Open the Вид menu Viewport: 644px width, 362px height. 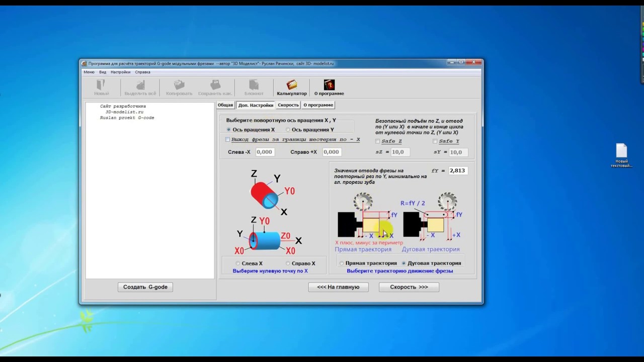pos(103,72)
